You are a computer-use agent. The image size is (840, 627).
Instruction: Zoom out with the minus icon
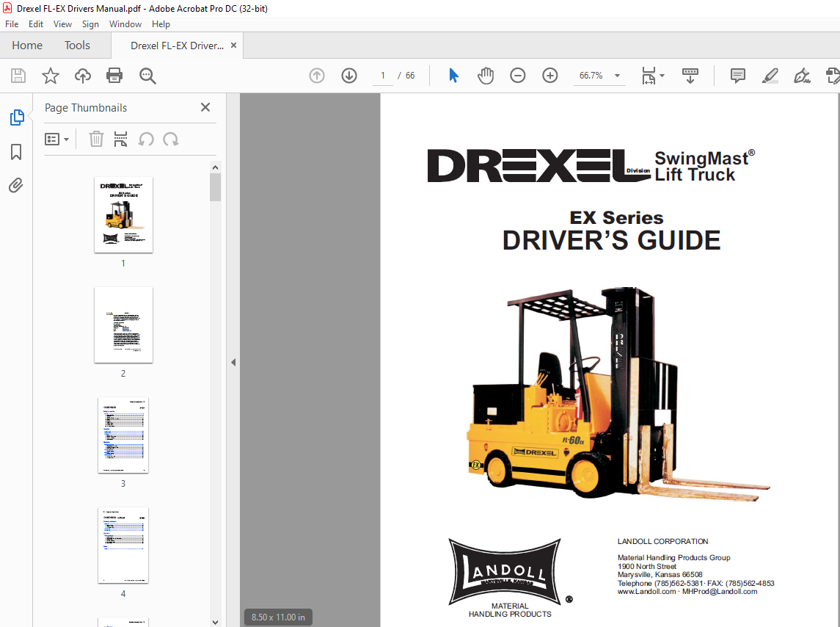pos(517,76)
